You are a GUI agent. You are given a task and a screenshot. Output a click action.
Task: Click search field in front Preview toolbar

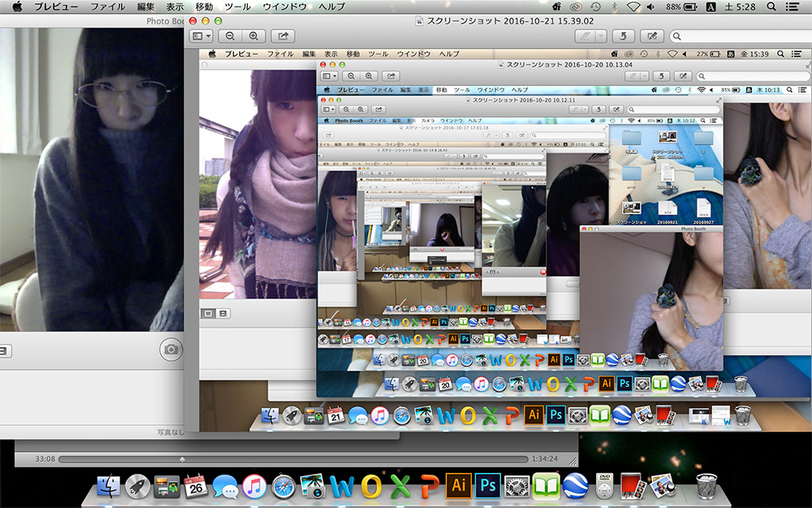point(741,37)
